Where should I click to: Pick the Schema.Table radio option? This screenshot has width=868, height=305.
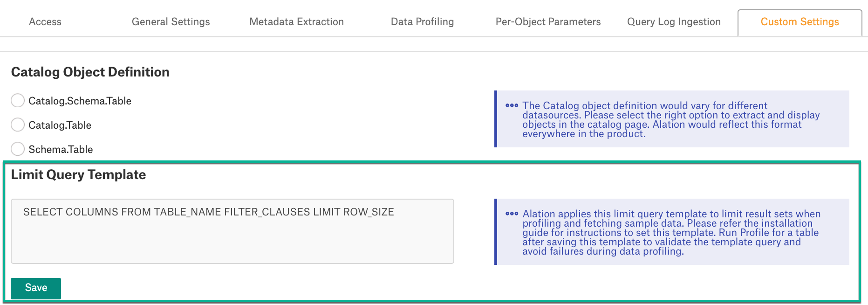pyautogui.click(x=18, y=149)
